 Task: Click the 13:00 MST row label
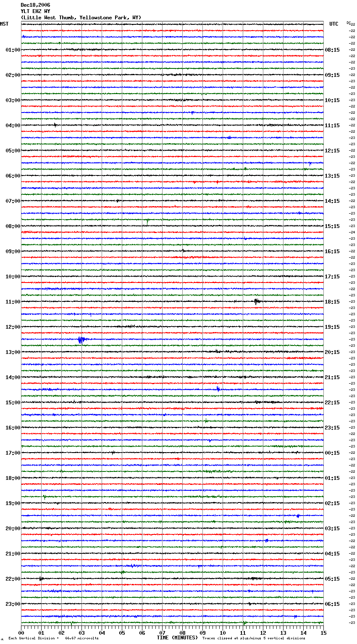coord(13,352)
